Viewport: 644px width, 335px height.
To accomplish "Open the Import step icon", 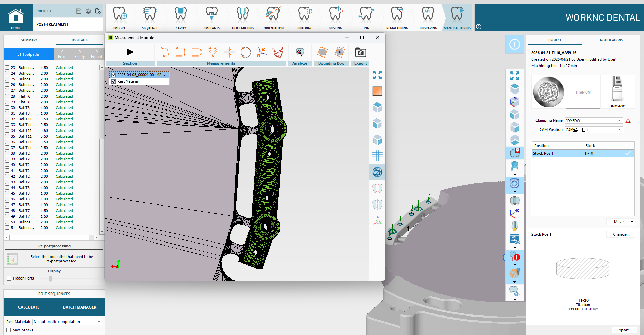I will (x=119, y=17).
